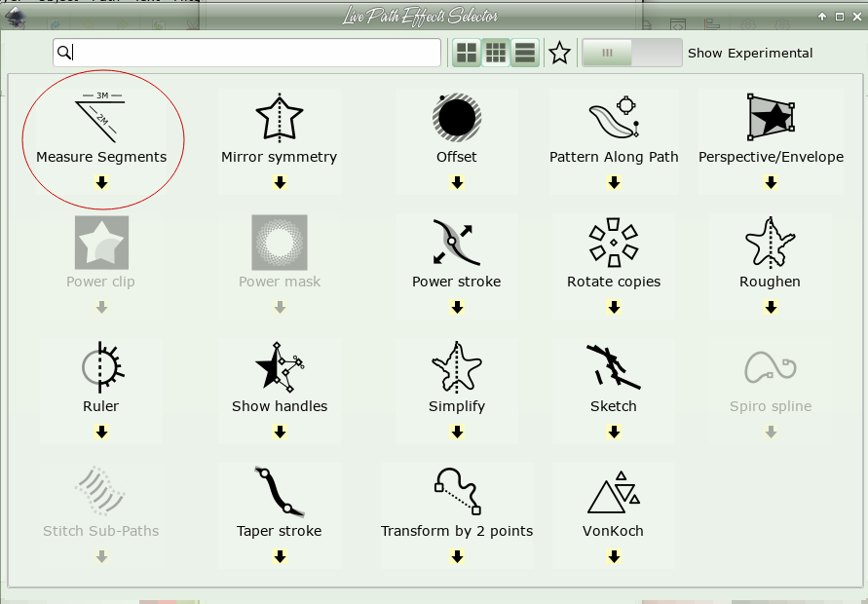
Task: Roll up window with the up-arrow button
Action: point(822,17)
